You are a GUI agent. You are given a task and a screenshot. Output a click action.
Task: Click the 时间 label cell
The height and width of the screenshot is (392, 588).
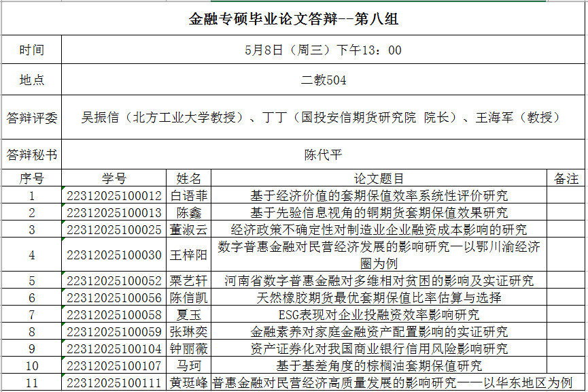point(31,50)
